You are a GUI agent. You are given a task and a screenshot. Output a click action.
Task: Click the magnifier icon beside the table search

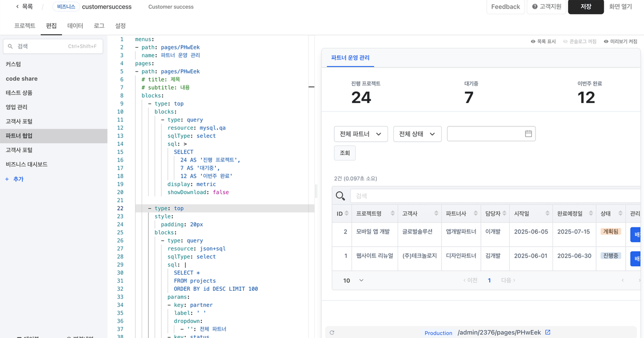tap(340, 196)
